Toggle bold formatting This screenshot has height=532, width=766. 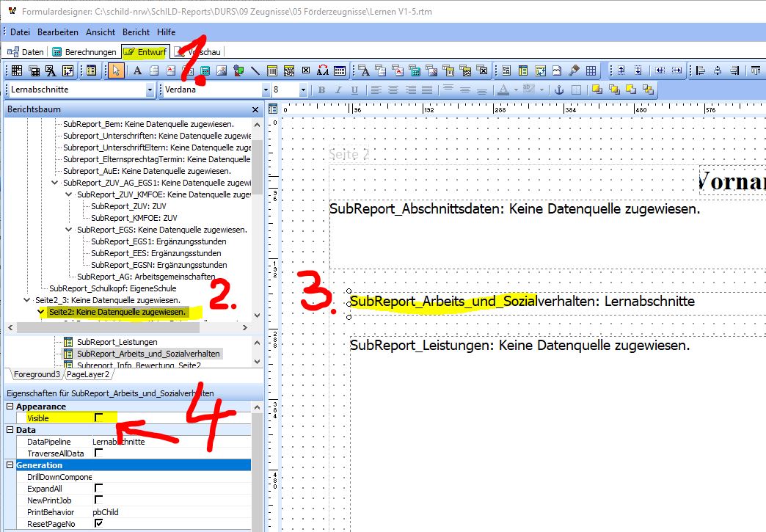tap(321, 90)
